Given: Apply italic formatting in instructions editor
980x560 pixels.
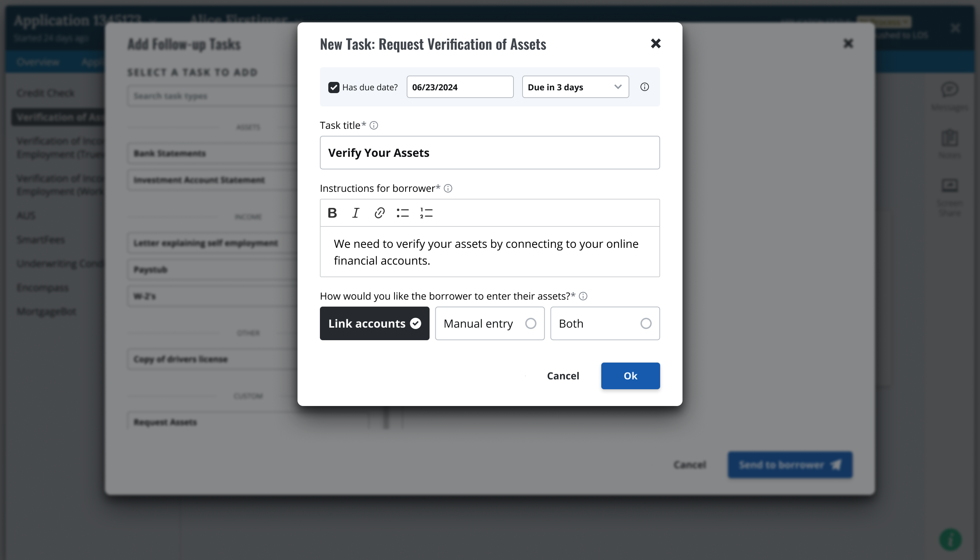Looking at the screenshot, I should pyautogui.click(x=356, y=213).
